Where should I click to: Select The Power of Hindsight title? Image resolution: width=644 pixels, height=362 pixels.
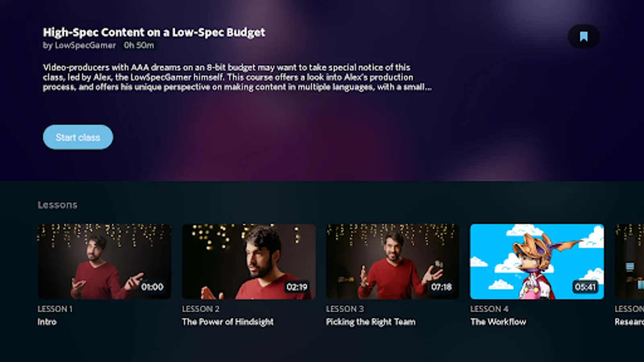point(228,322)
